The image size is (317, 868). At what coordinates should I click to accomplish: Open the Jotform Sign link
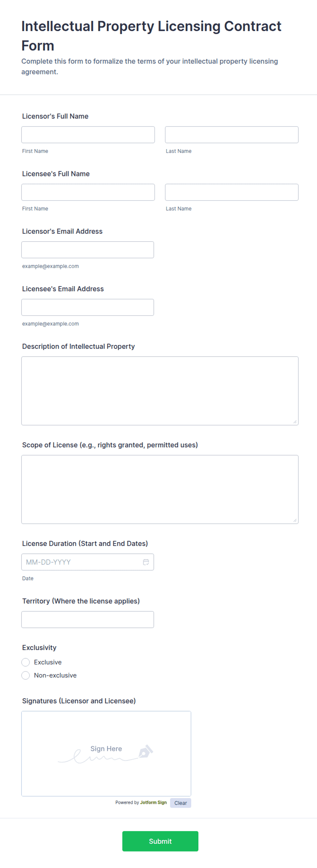tap(153, 802)
